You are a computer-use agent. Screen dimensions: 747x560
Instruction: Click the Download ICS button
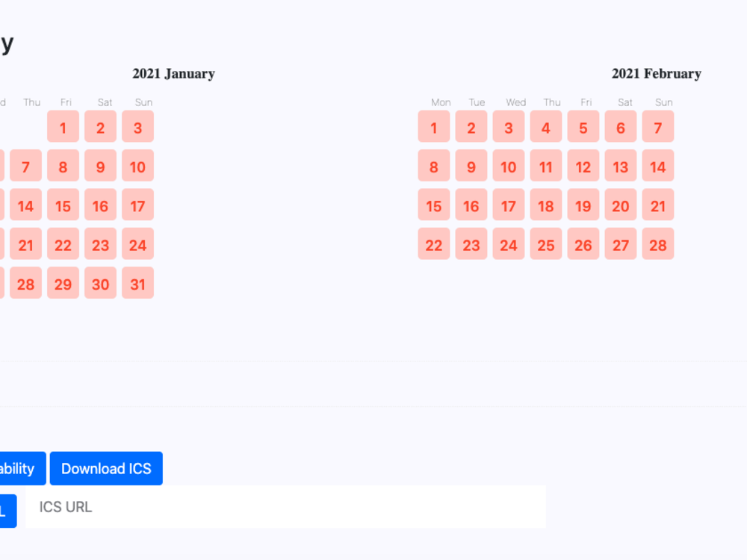[x=106, y=469]
